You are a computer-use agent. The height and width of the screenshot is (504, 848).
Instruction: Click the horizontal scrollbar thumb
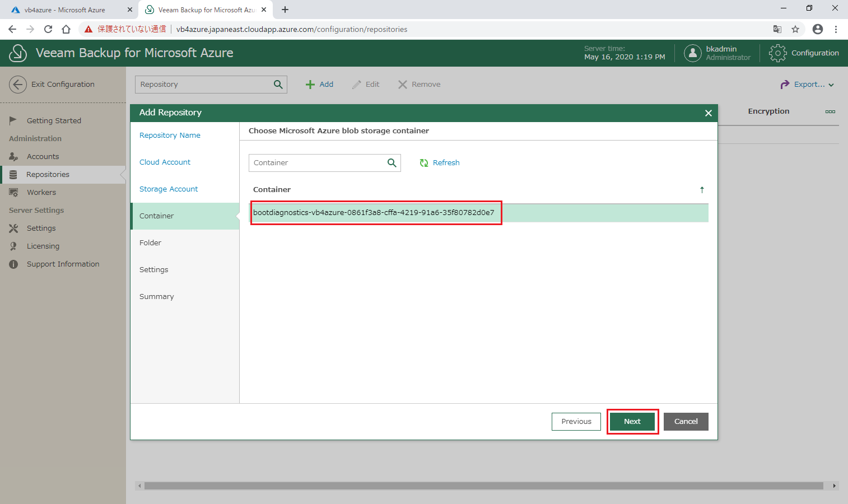[x=484, y=486]
